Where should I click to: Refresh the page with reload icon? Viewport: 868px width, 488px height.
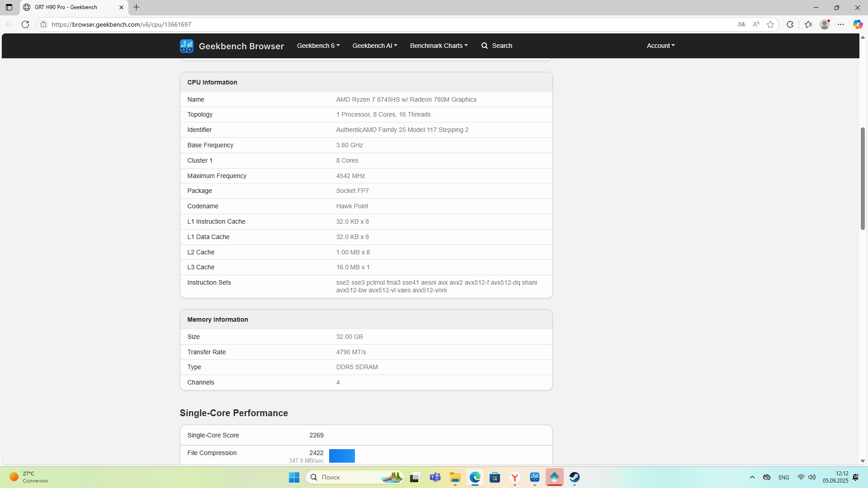[25, 24]
